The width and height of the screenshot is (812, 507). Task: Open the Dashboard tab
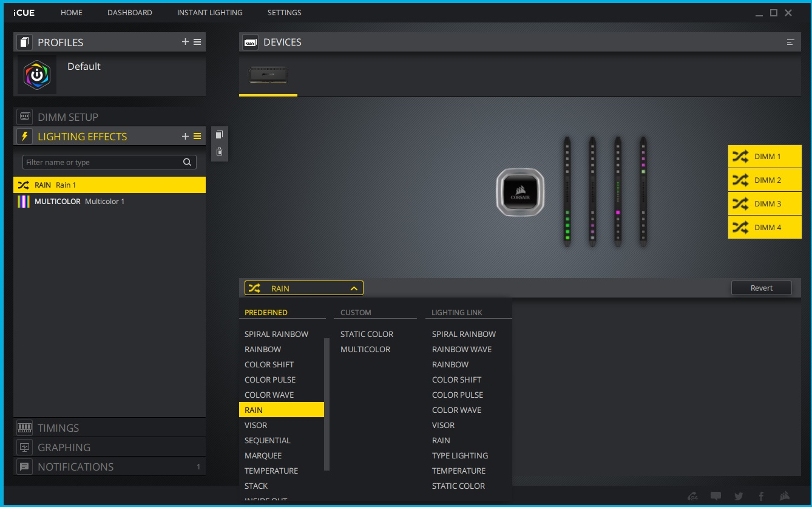point(130,13)
